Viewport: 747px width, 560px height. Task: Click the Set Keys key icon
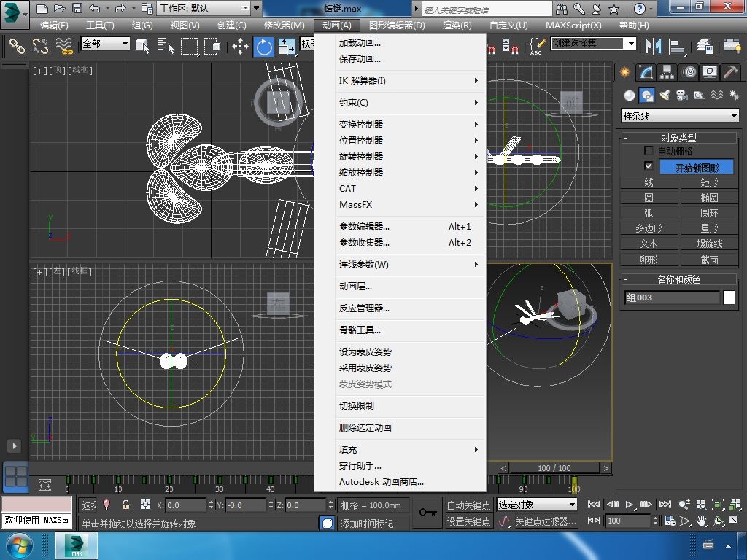point(427,513)
